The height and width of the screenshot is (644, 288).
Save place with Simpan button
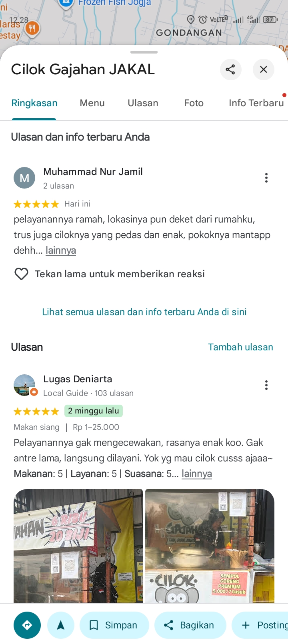[x=114, y=625]
